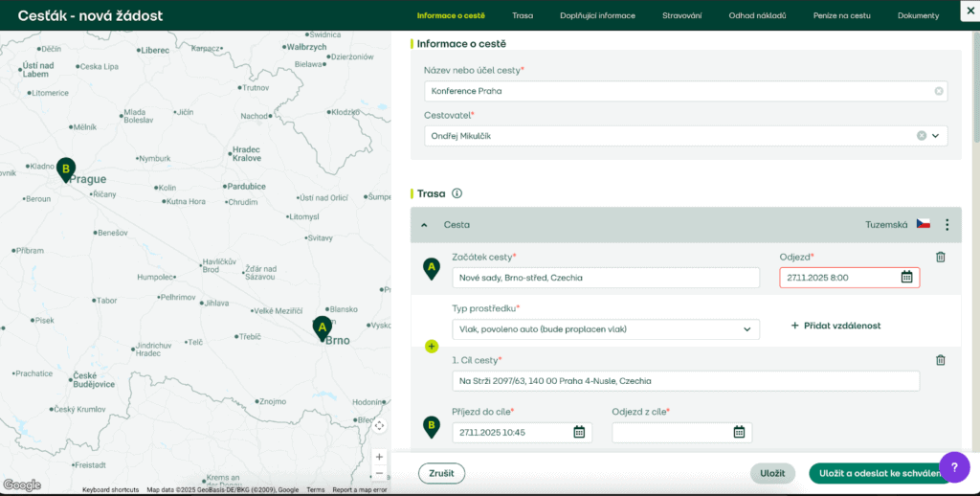Viewport: 980px width, 496px height.
Task: Open calendar for Odjezd z cíle
Action: click(x=739, y=433)
